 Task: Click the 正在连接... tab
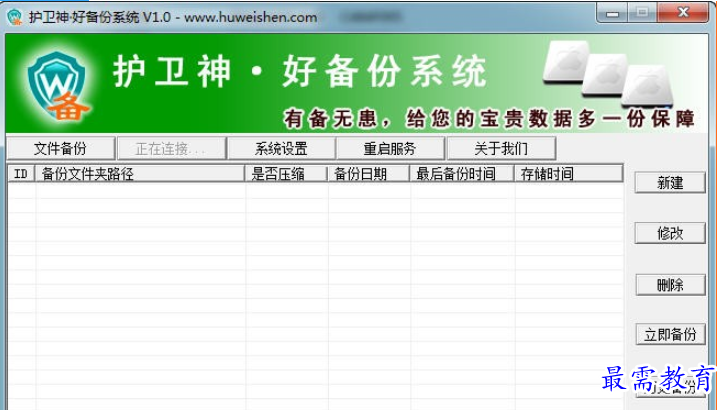tap(171, 149)
